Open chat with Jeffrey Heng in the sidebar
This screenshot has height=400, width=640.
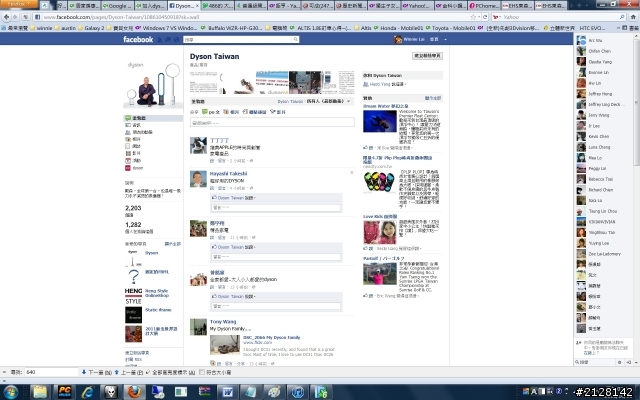pos(600,94)
